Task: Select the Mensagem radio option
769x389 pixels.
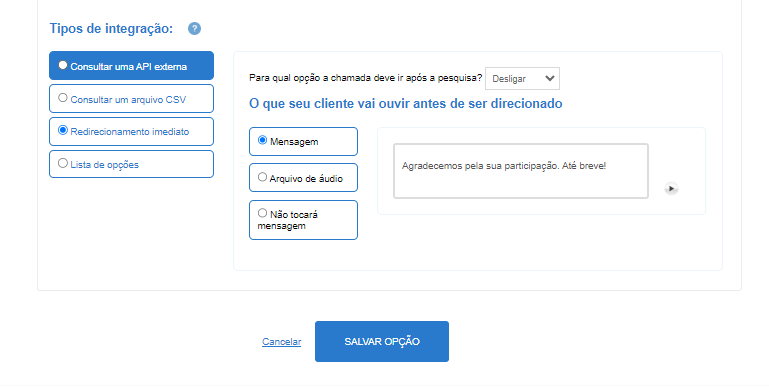Action: [x=262, y=140]
